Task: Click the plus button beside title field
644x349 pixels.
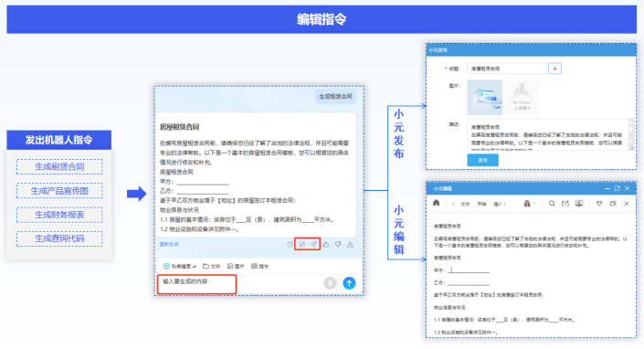Action: pyautogui.click(x=554, y=69)
